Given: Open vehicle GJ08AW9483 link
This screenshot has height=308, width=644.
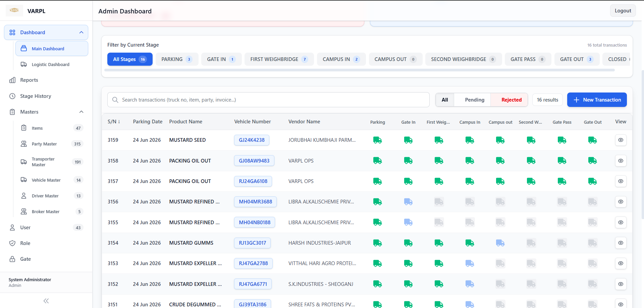Looking at the screenshot, I should click(x=254, y=161).
